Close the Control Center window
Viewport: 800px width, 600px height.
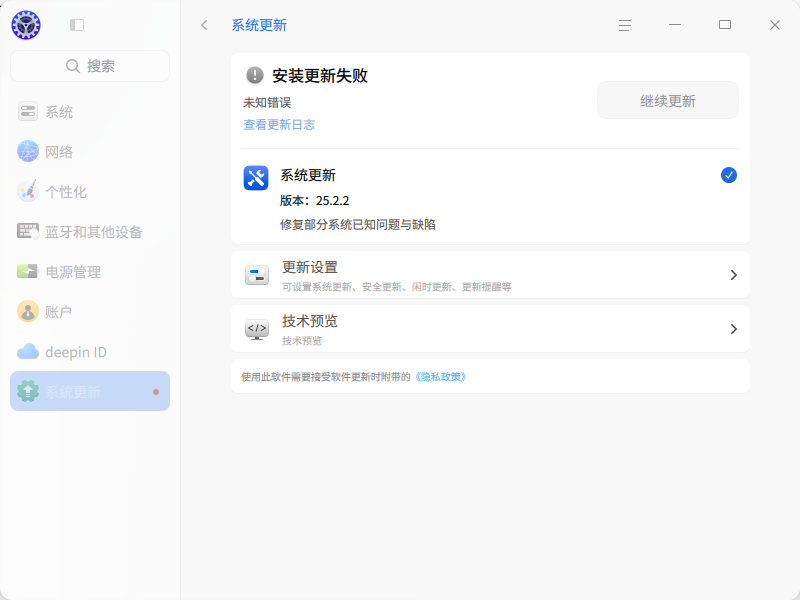pyautogui.click(x=775, y=25)
